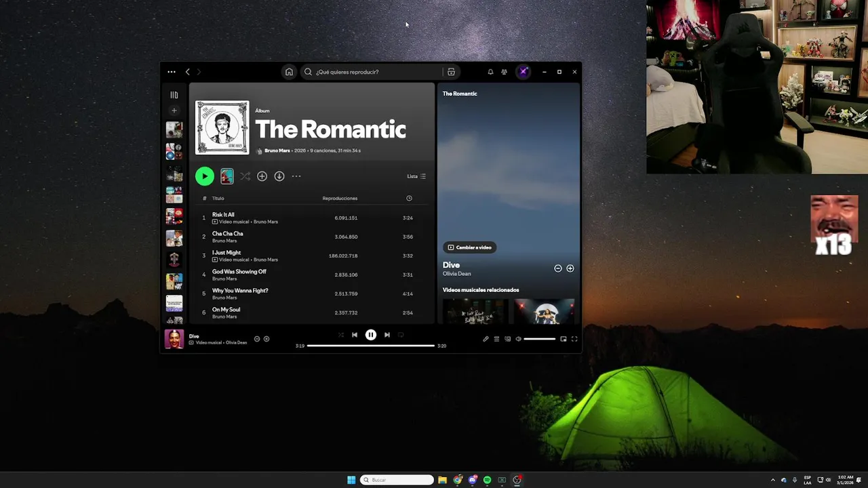Image resolution: width=868 pixels, height=488 pixels.
Task: Select the Why You Wanna Fight? track
Action: pos(312,293)
